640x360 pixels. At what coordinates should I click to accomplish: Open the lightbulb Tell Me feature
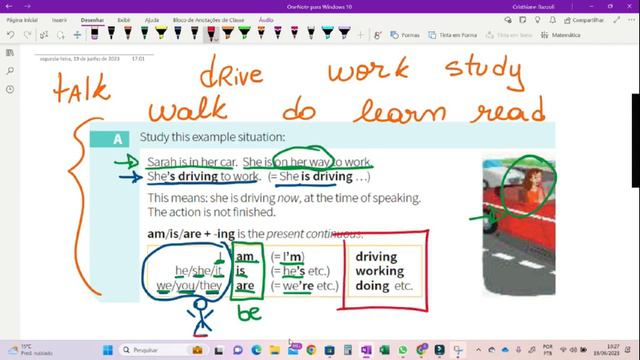(x=538, y=20)
